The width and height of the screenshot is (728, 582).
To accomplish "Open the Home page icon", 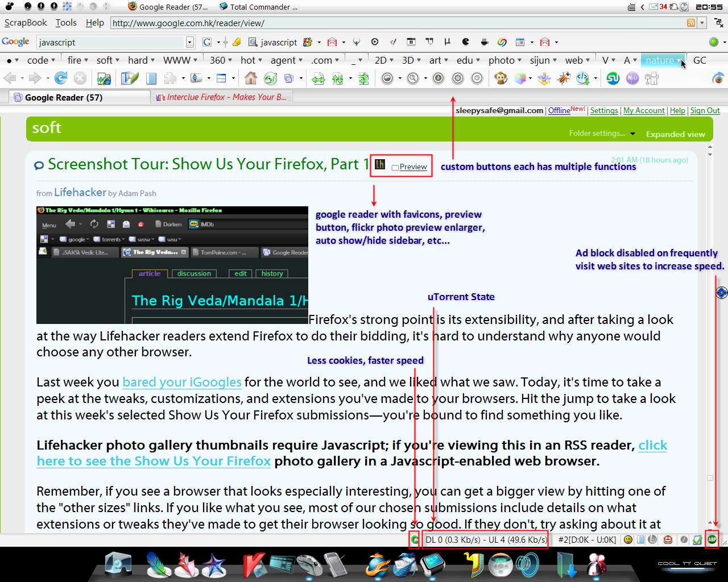I will click(251, 78).
